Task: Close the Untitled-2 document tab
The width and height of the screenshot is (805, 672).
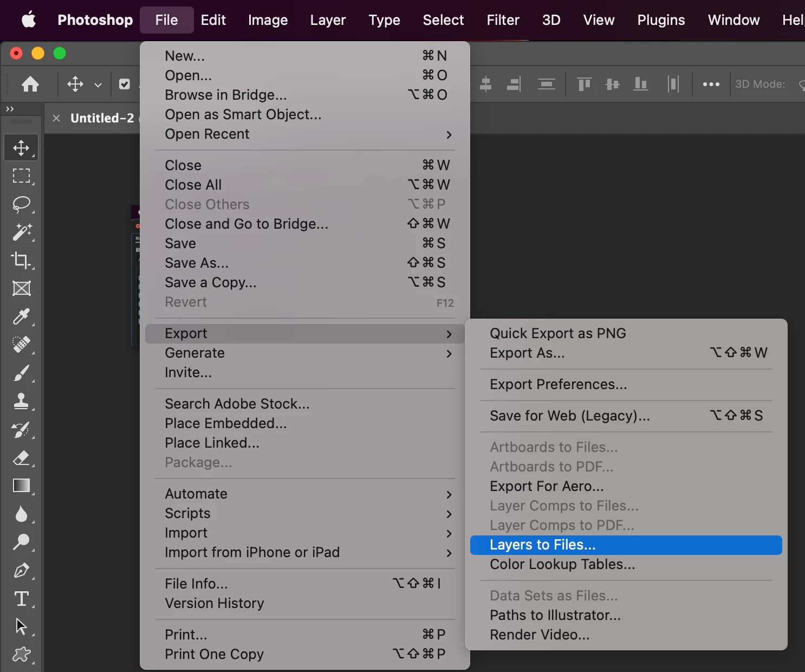Action: (56, 118)
